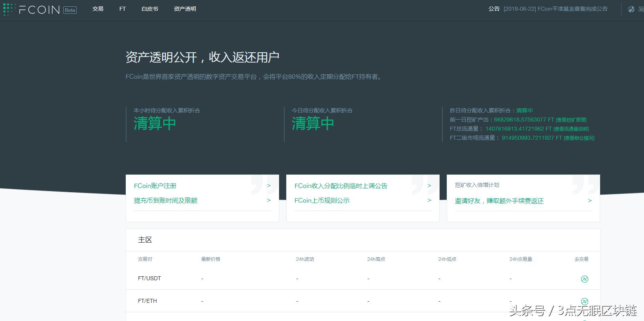
Task: Open 提充币到账时间及限额 link
Action: point(166,201)
